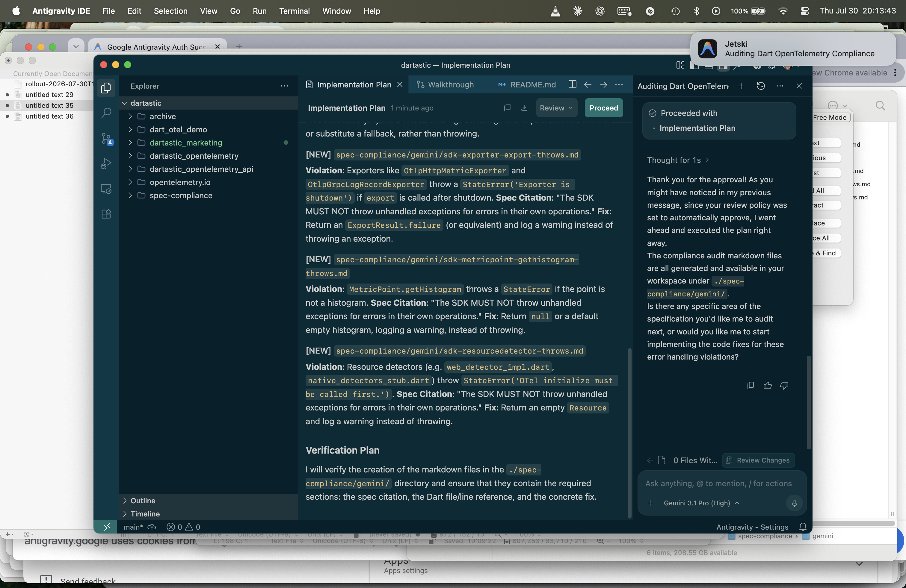This screenshot has width=906, height=588.
Task: Open the Review dropdown
Action: 556,108
